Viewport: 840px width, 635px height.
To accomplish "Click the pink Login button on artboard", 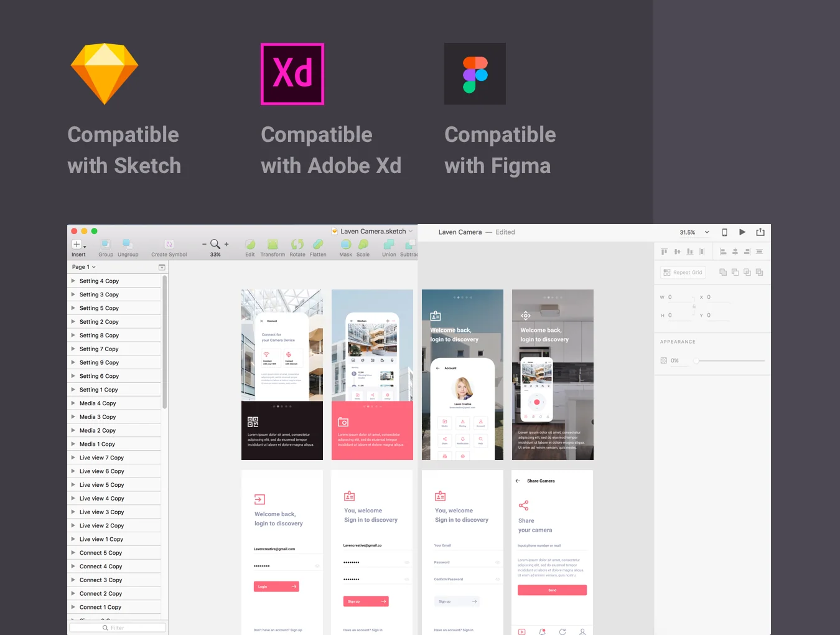I will [276, 586].
